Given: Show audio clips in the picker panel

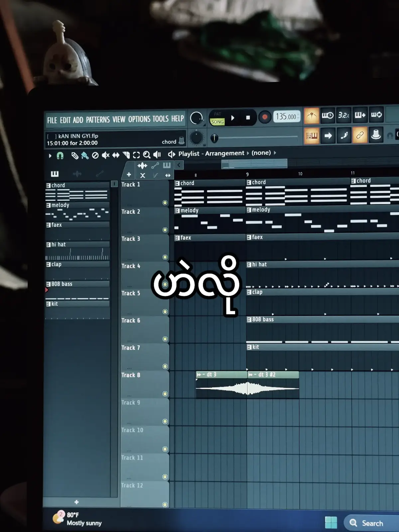Looking at the screenshot, I should click(x=77, y=174).
